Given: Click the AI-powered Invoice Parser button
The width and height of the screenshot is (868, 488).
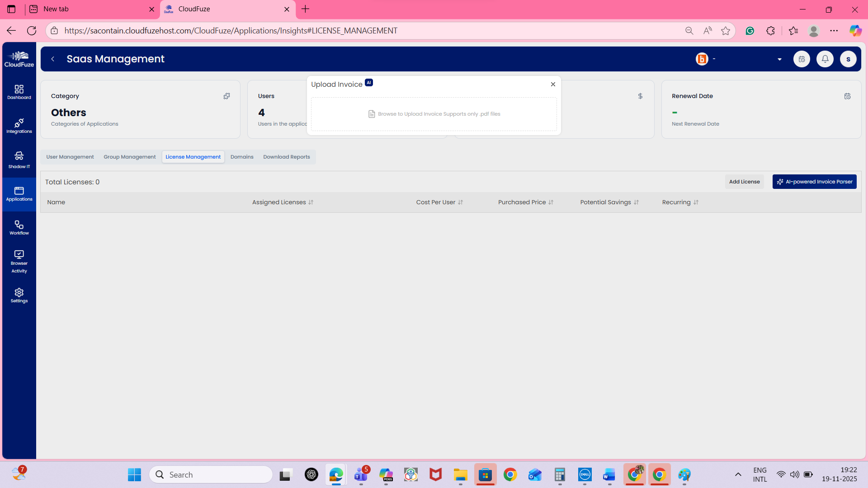Looking at the screenshot, I should point(814,182).
